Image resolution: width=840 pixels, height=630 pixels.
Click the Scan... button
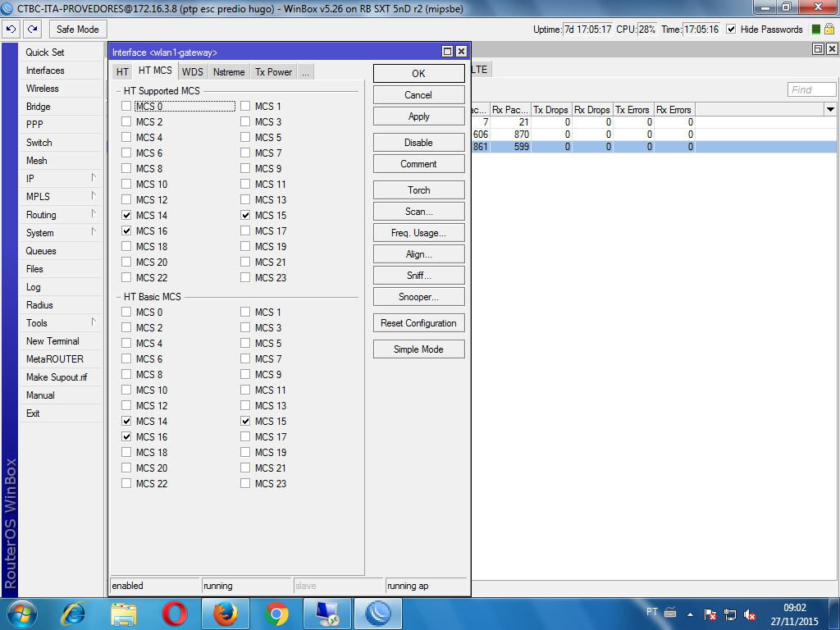tap(419, 211)
